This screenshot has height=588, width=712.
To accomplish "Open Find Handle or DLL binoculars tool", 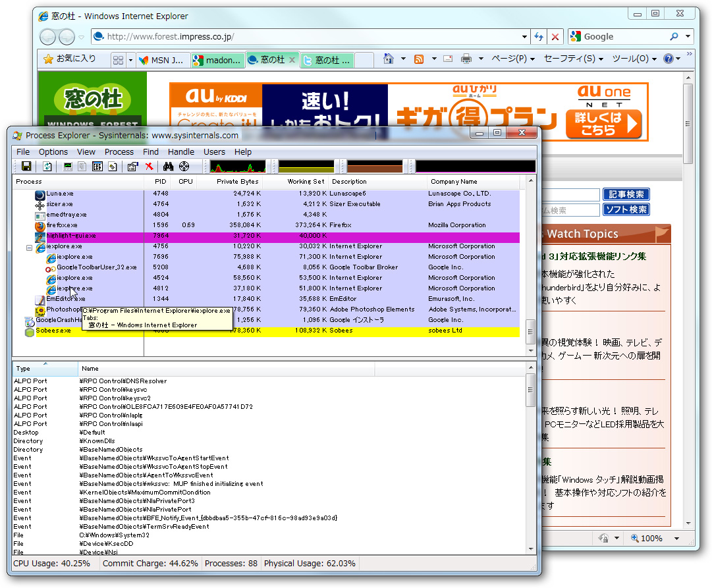I will pos(169,166).
